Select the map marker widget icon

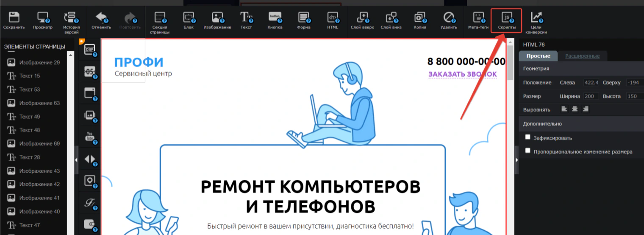point(90,181)
